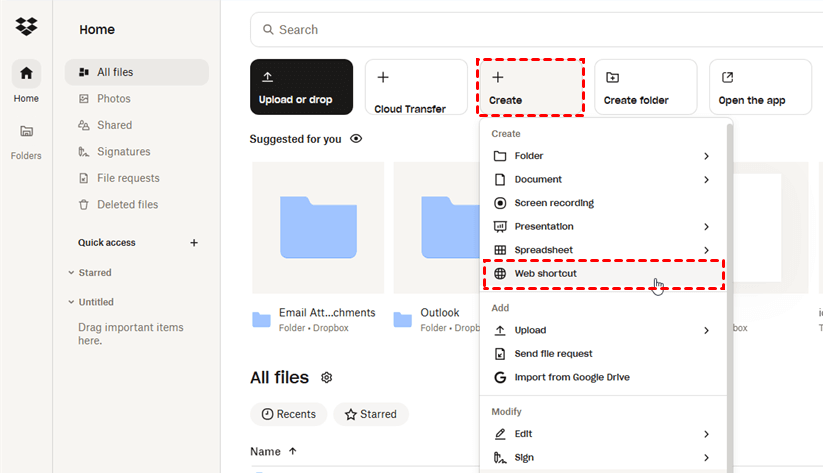The image size is (823, 473).
Task: Select Import from Google Drive
Action: click(x=571, y=377)
